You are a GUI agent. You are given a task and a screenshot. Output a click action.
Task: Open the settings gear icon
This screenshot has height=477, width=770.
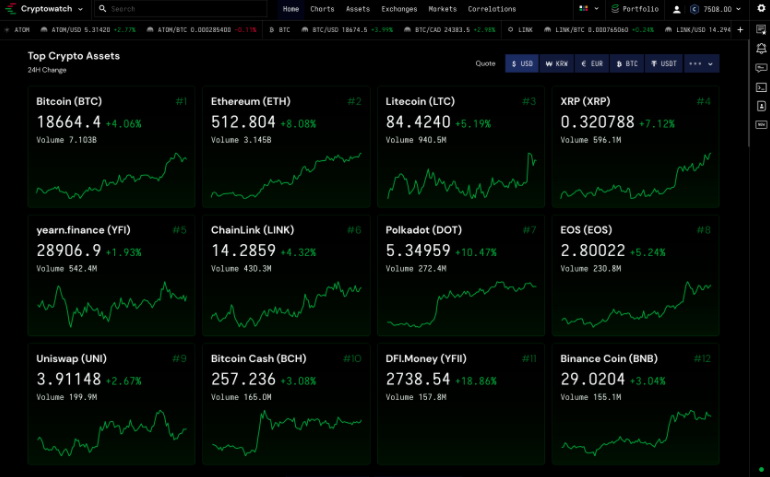pos(761,8)
